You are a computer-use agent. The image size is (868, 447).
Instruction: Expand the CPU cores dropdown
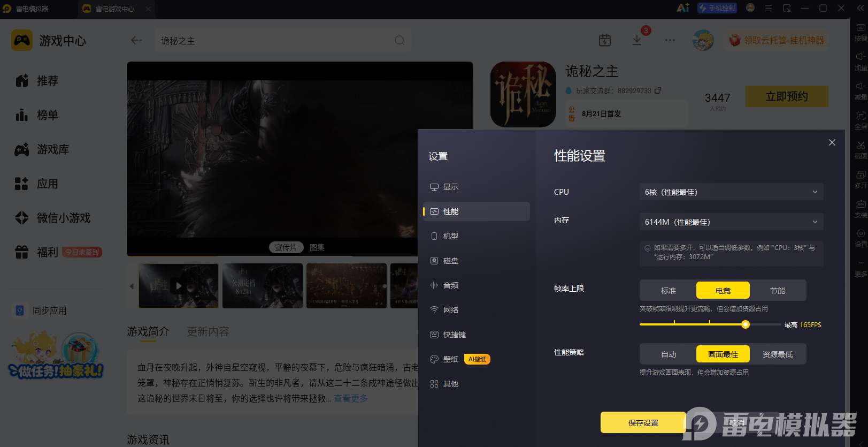[x=731, y=192]
